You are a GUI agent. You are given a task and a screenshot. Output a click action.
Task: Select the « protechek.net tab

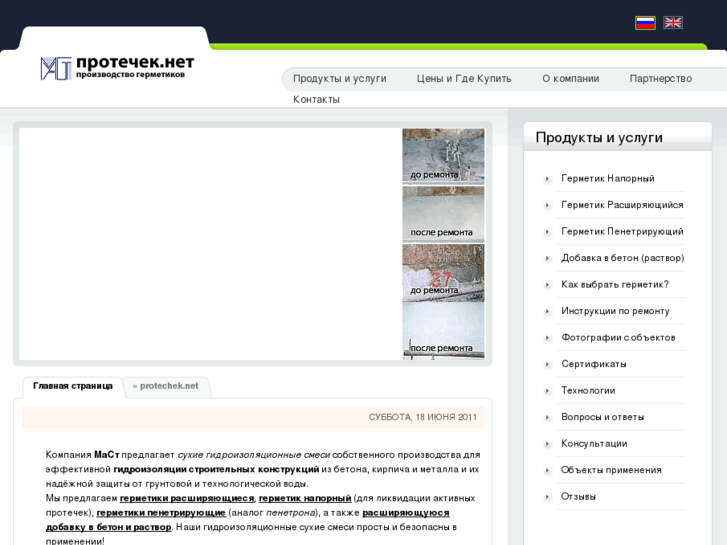point(166,386)
